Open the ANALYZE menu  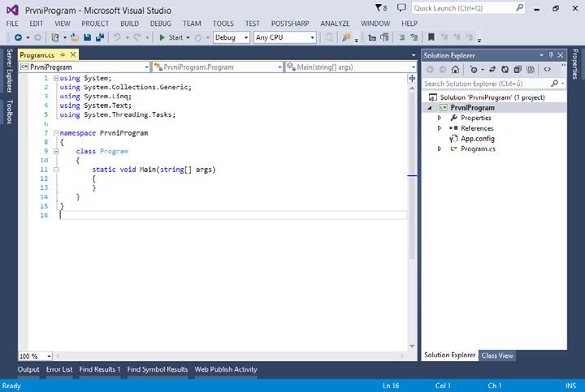click(335, 24)
